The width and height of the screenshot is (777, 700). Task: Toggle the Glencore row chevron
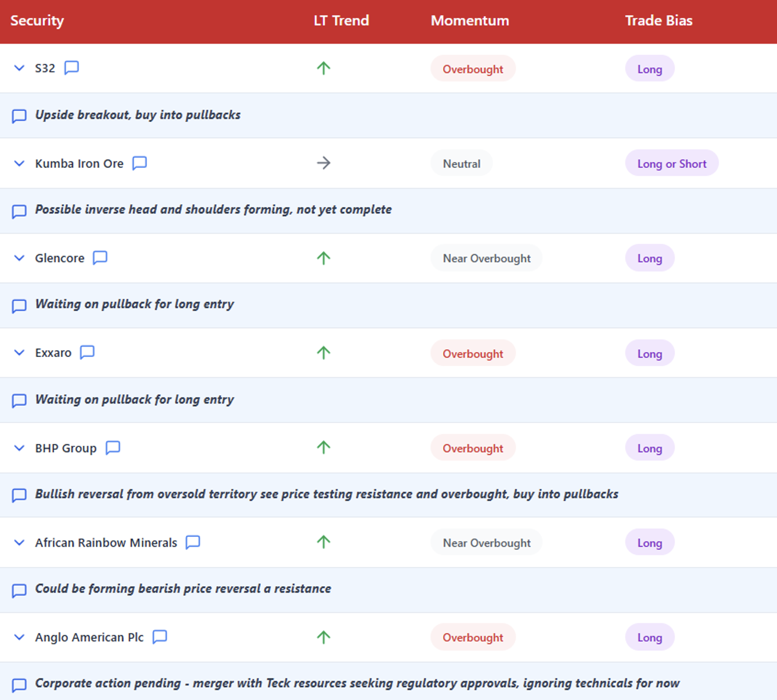[19, 258]
